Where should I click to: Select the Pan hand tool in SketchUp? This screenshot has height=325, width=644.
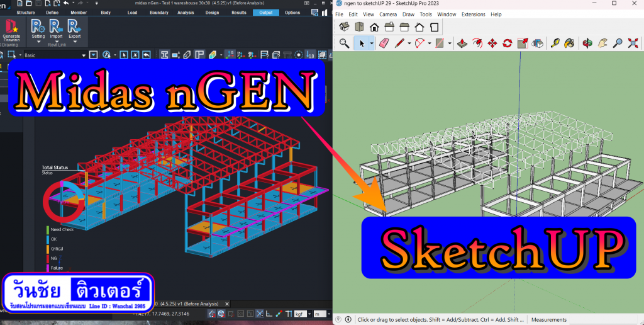(602, 43)
